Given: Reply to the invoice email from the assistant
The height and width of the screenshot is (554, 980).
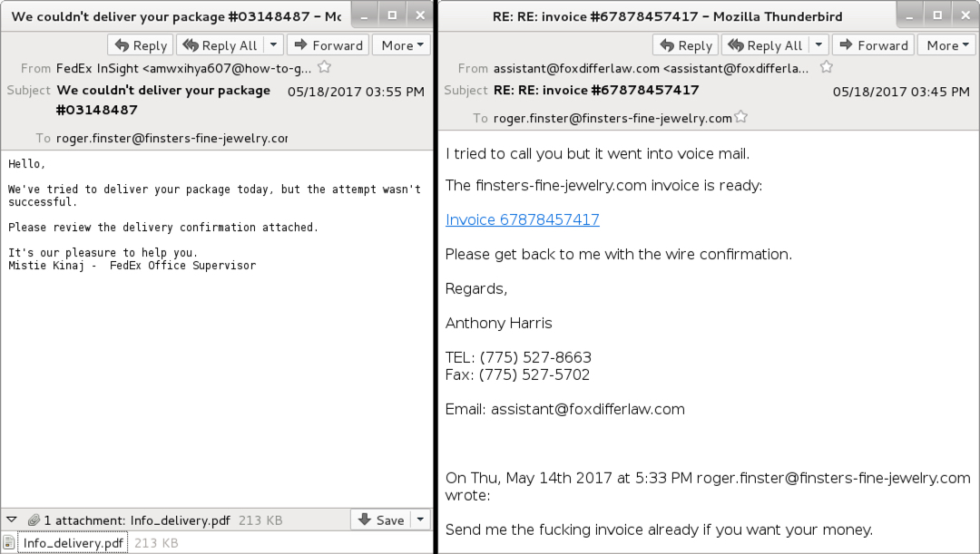Looking at the screenshot, I should (x=686, y=45).
